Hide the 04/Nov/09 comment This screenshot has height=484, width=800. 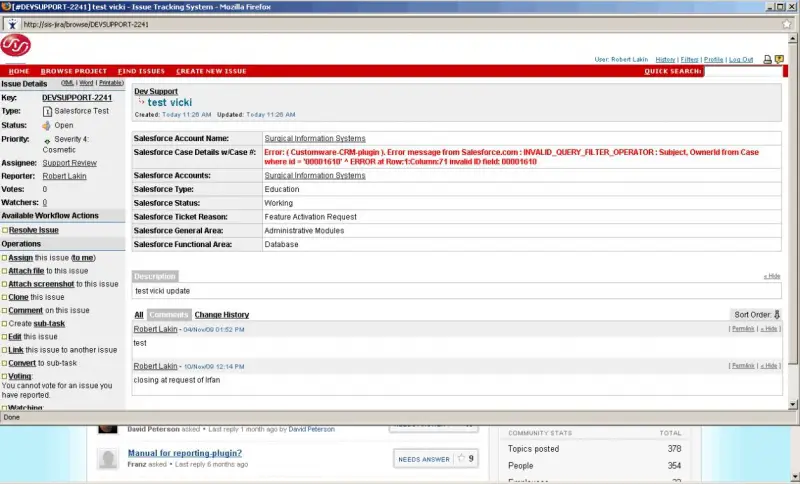point(769,329)
